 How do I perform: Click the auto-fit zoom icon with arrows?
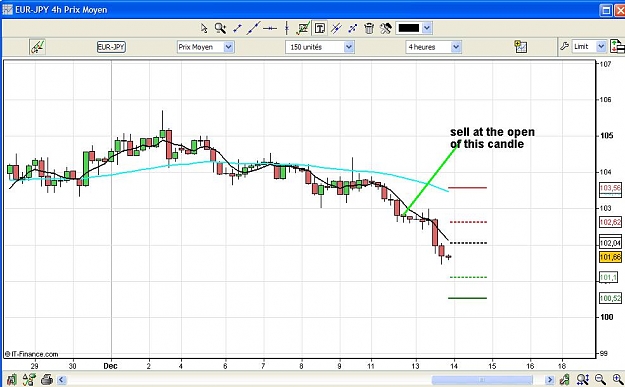(x=582, y=379)
